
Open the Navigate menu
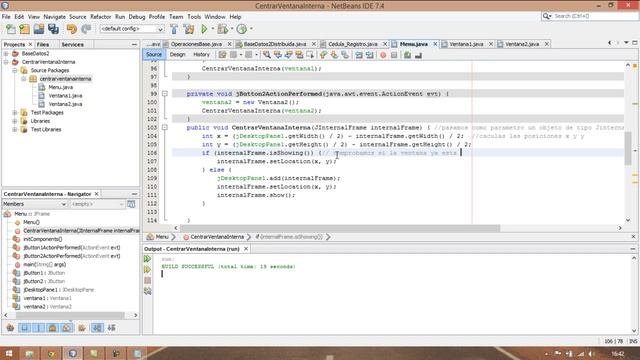tap(54, 17)
